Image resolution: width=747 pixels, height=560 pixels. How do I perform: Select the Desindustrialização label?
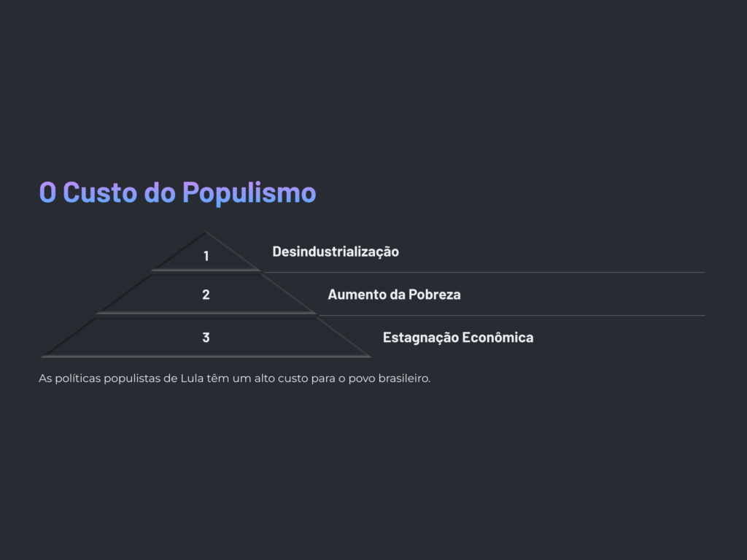(336, 252)
